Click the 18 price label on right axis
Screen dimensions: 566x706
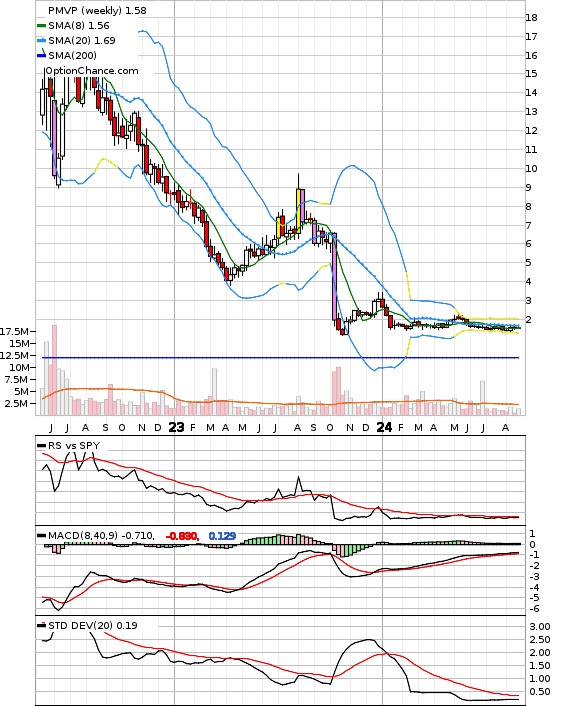(x=531, y=18)
